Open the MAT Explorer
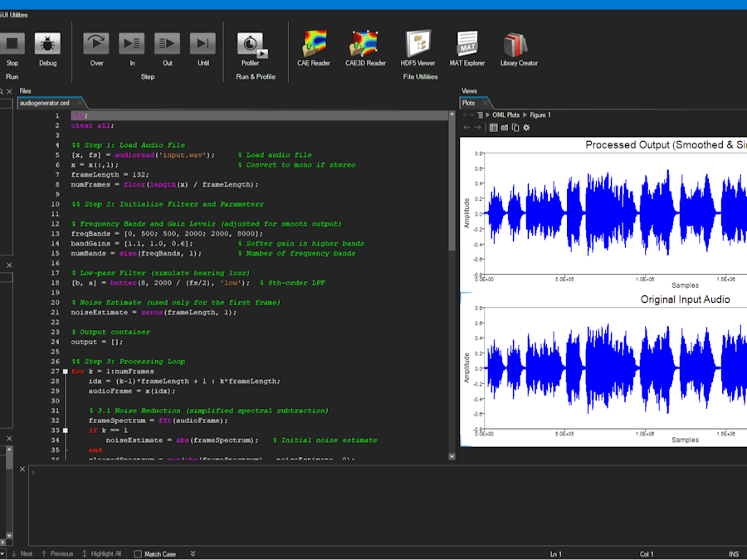Image resolution: width=747 pixels, height=560 pixels. click(x=466, y=44)
